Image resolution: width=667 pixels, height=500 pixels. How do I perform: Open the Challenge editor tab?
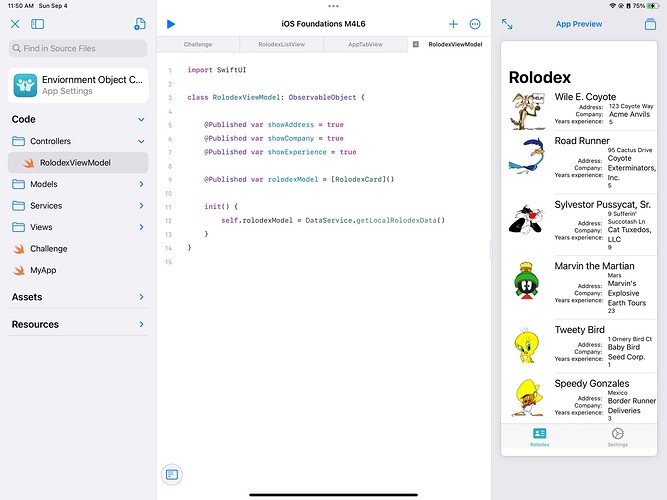[x=198, y=44]
